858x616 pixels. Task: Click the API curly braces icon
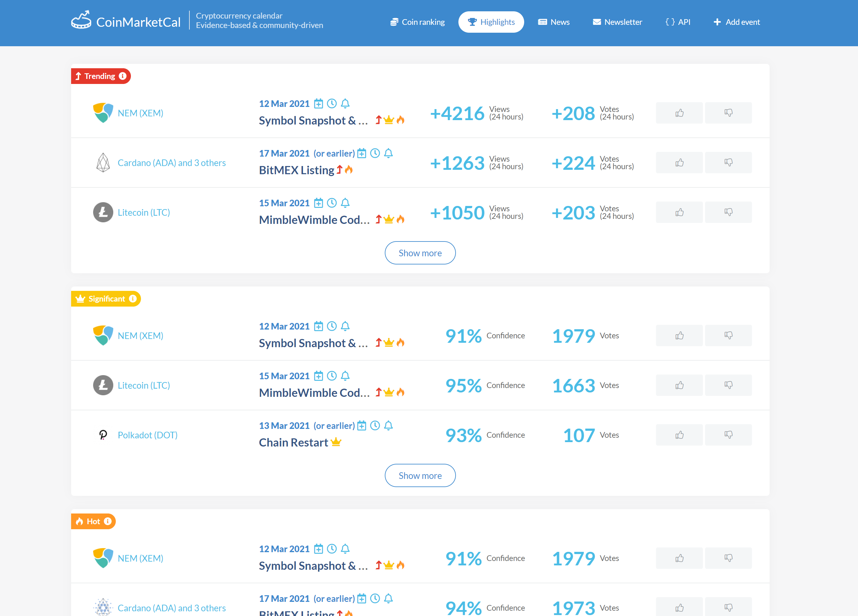[670, 22]
